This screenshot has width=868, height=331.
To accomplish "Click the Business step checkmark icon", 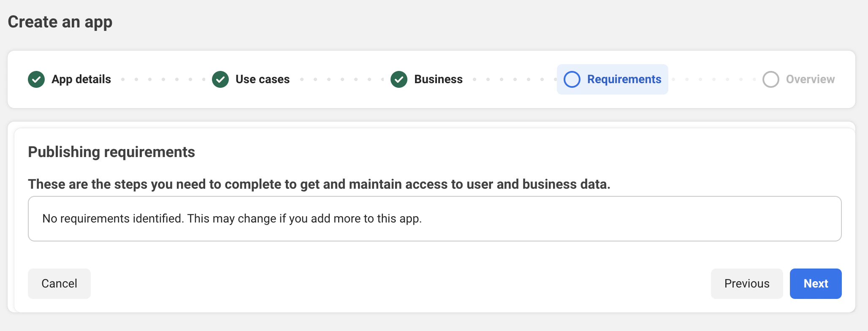I will click(x=399, y=79).
